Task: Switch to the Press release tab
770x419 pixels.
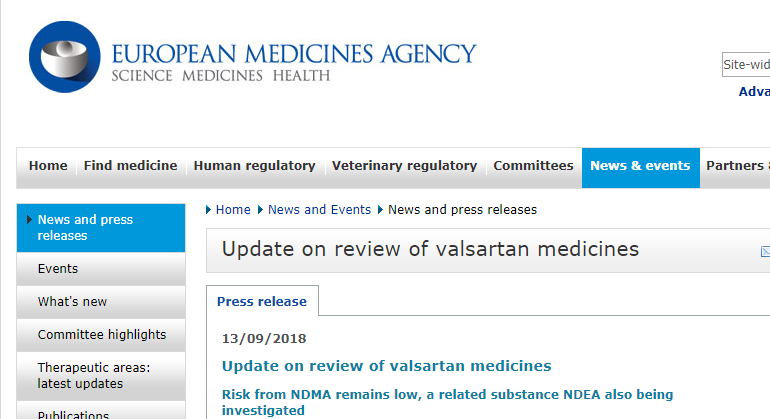Action: 262,301
